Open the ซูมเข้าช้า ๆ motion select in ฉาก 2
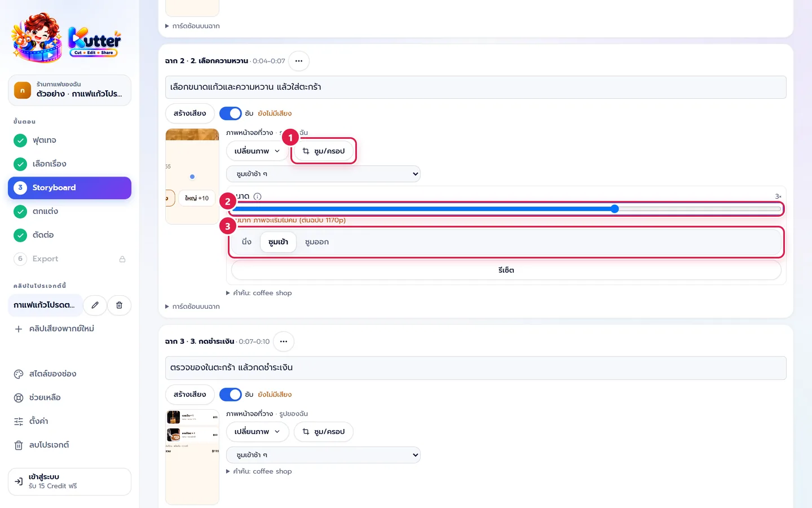The image size is (812, 508). pyautogui.click(x=324, y=174)
